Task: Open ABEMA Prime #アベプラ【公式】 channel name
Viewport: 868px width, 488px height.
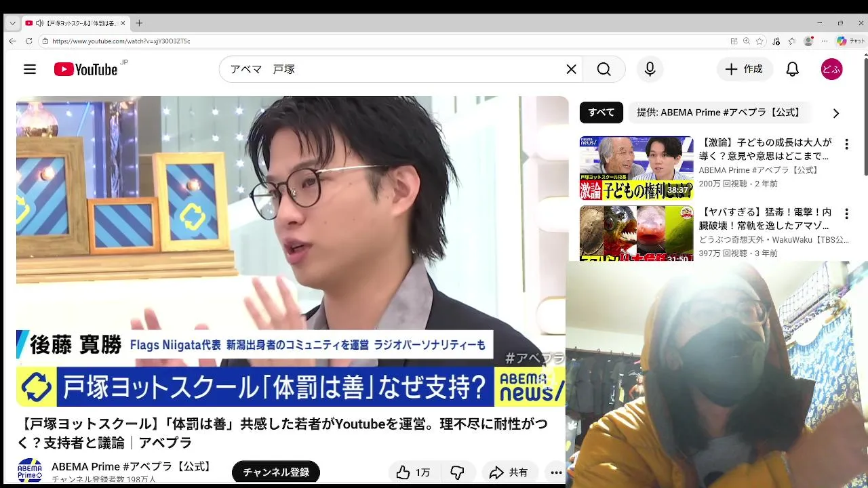Action: click(133, 466)
